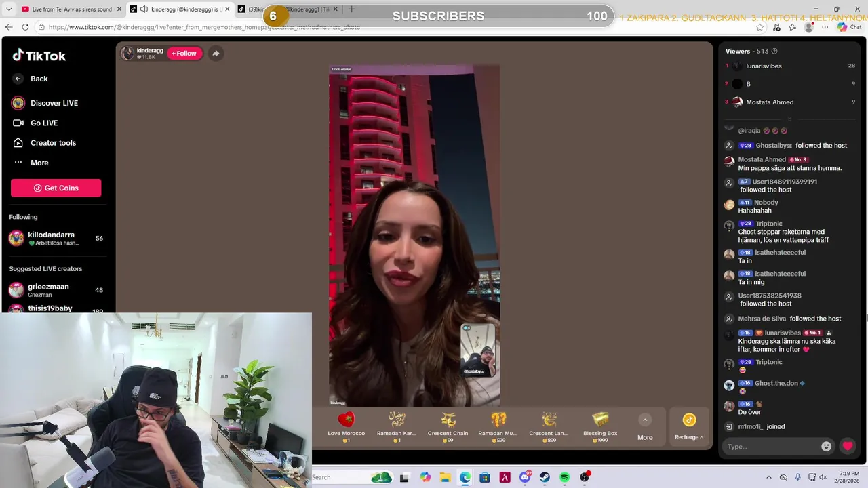Follow the host kinderagg
The image size is (868, 488).
click(184, 54)
